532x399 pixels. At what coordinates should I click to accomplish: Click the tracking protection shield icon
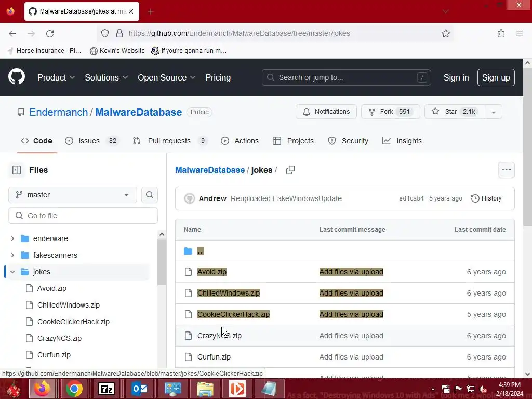click(x=105, y=33)
